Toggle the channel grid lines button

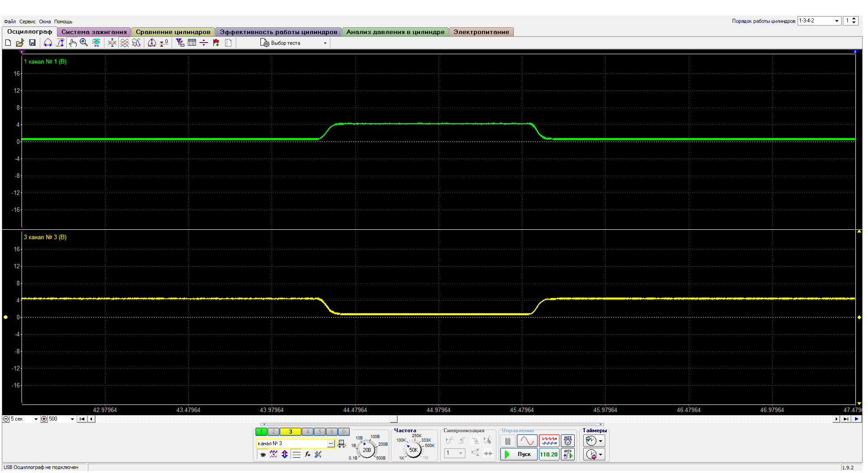coord(296,455)
